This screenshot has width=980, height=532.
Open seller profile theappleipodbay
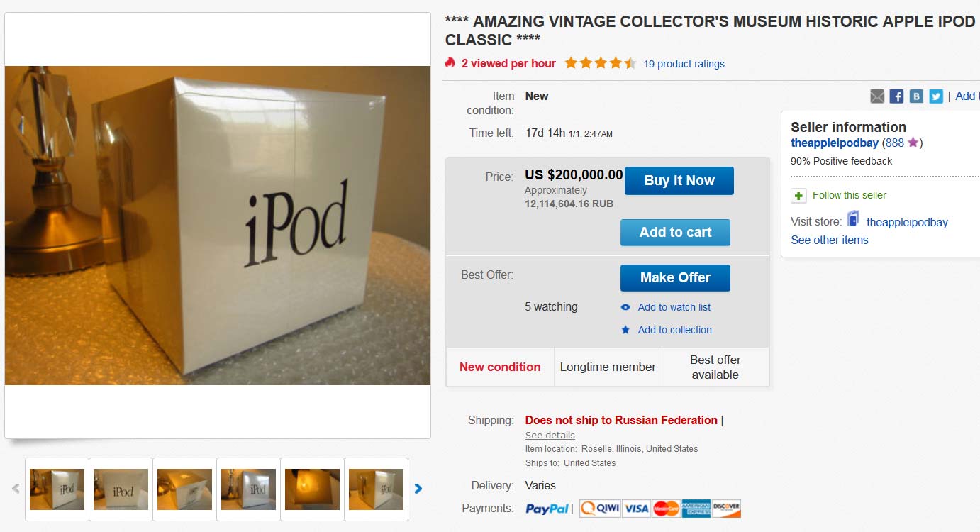[x=834, y=143]
